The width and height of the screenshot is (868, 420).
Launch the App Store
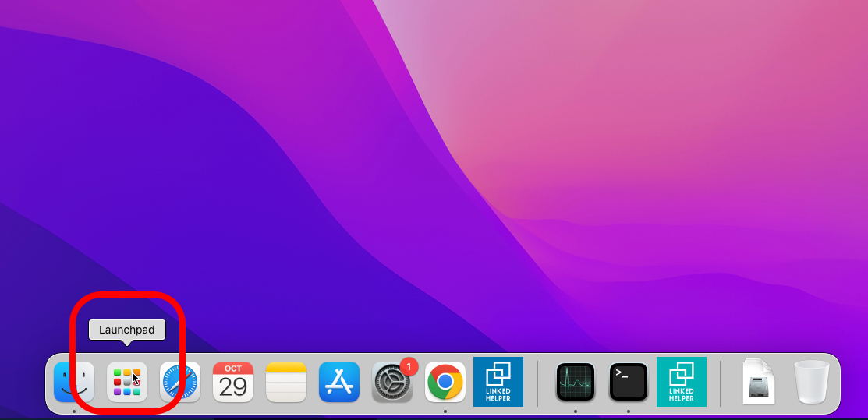coord(339,382)
